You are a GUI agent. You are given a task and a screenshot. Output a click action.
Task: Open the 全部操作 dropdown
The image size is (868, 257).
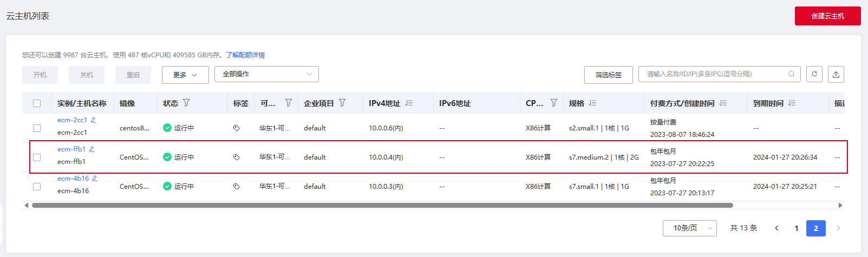tap(266, 74)
